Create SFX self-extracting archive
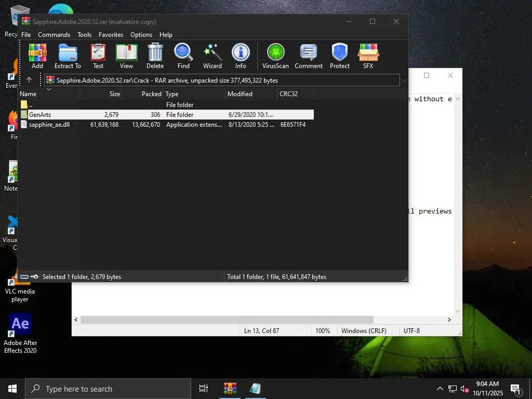 (368, 56)
